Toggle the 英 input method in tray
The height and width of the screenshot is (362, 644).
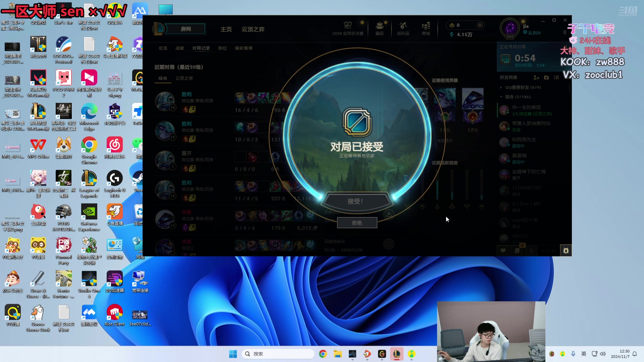click(x=584, y=354)
